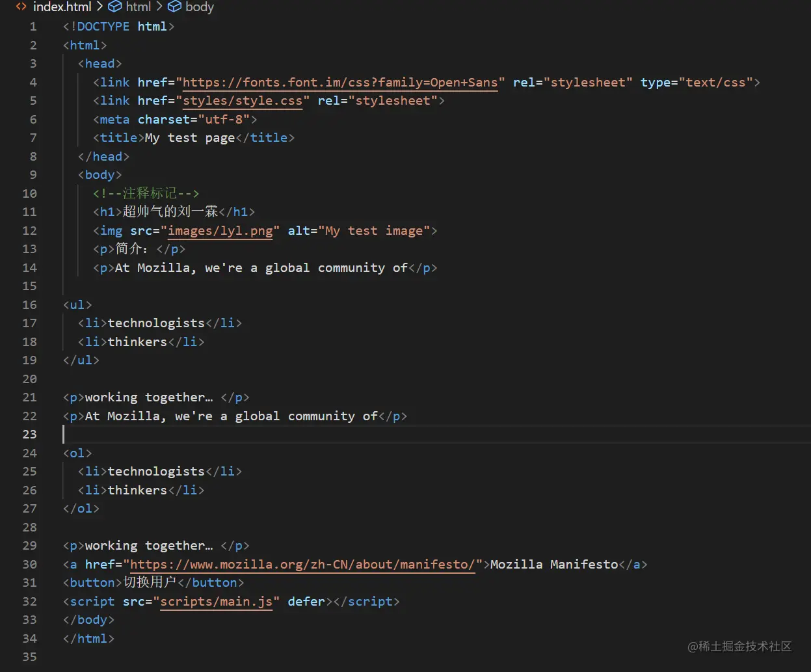This screenshot has width=811, height=672.
Task: Click the type="text/css" attribute
Action: (697, 83)
